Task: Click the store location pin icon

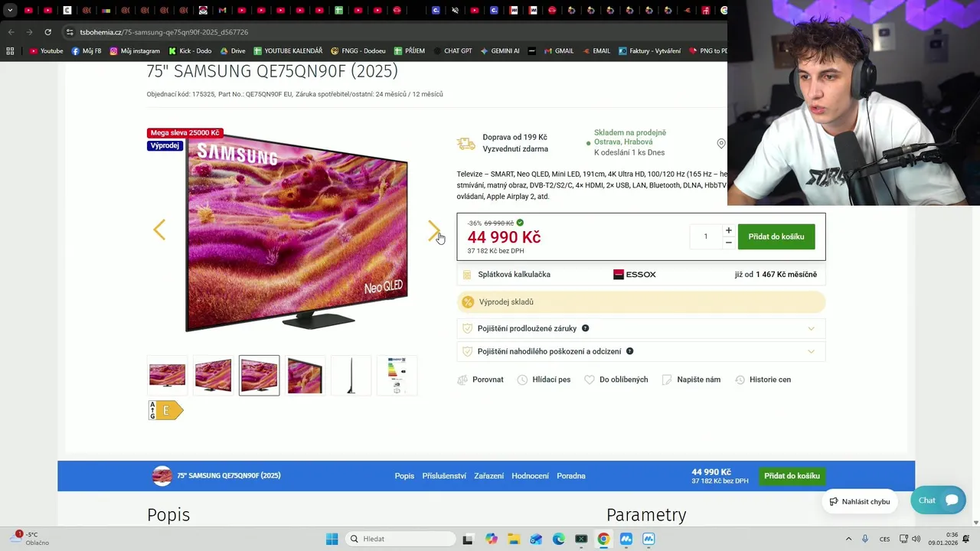Action: click(720, 143)
